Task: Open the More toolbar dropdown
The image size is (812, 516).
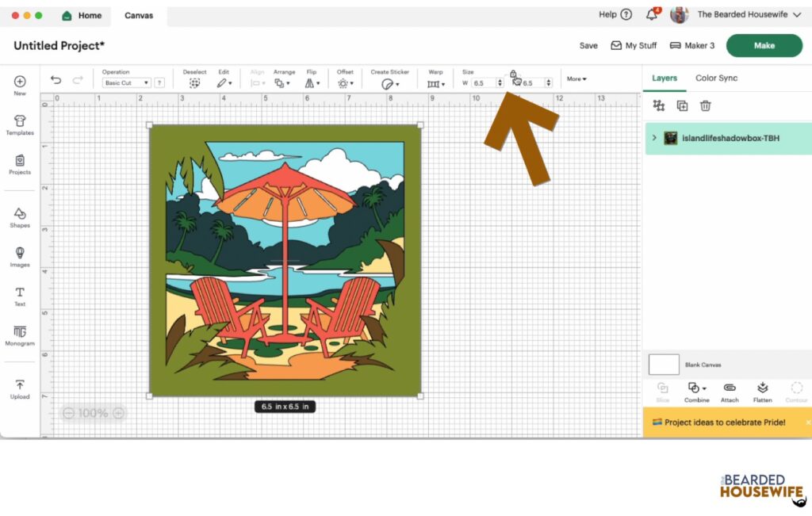Action: point(576,78)
